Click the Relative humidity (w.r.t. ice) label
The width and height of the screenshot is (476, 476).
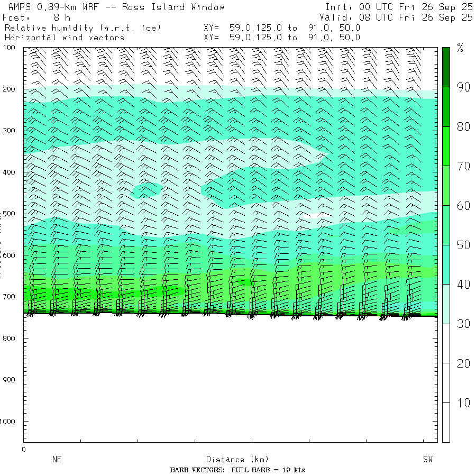click(83, 28)
